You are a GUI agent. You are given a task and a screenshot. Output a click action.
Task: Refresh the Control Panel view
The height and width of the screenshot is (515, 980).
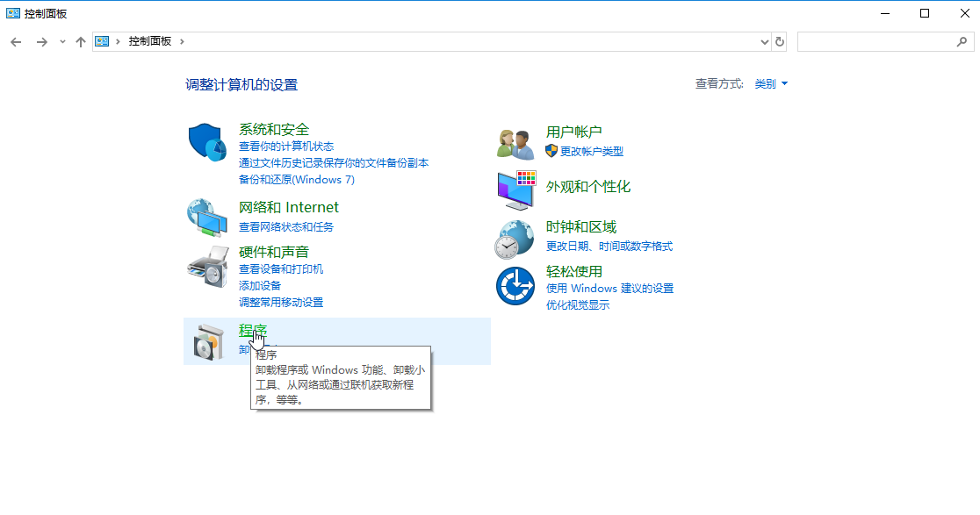[x=780, y=42]
